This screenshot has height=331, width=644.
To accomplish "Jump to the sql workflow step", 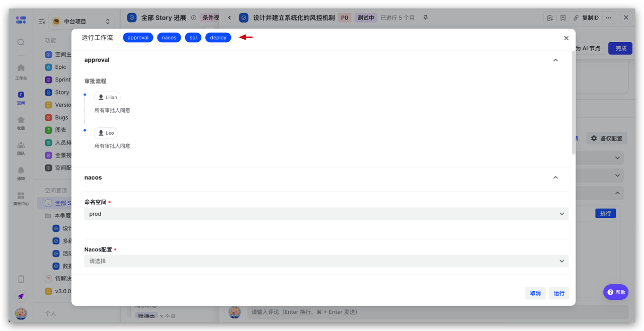I will pyautogui.click(x=193, y=38).
